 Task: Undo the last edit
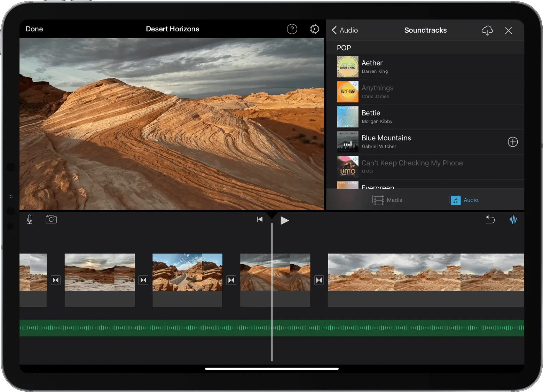pos(490,219)
